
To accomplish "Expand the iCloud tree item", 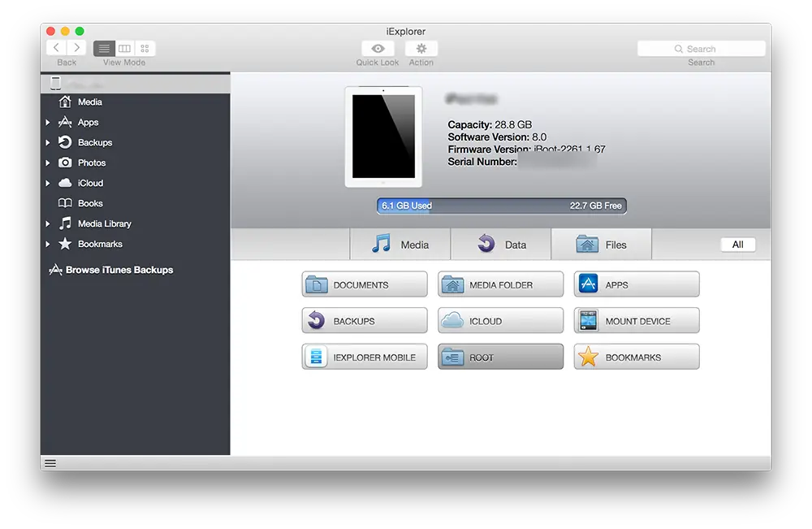I will [48, 183].
